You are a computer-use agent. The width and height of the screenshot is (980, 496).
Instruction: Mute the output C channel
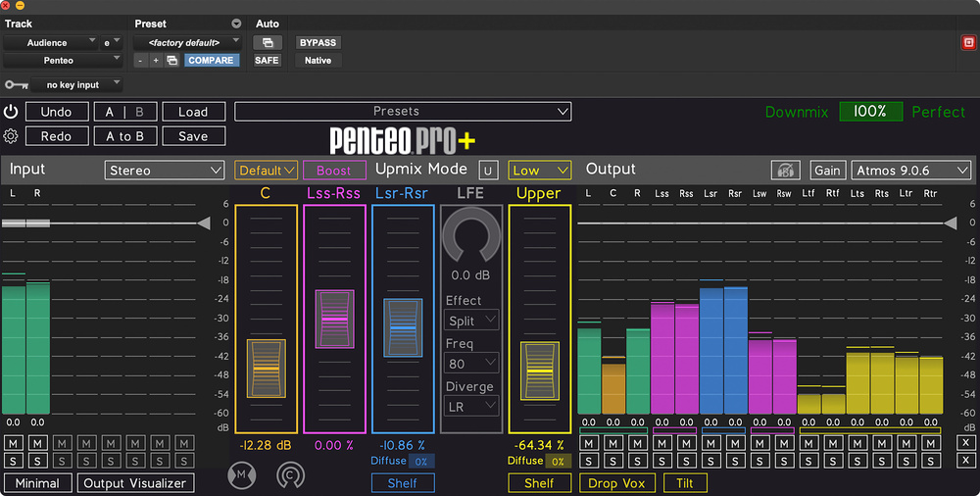click(613, 443)
